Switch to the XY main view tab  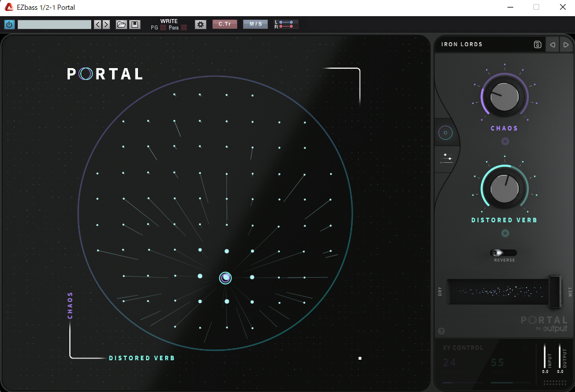point(446,133)
